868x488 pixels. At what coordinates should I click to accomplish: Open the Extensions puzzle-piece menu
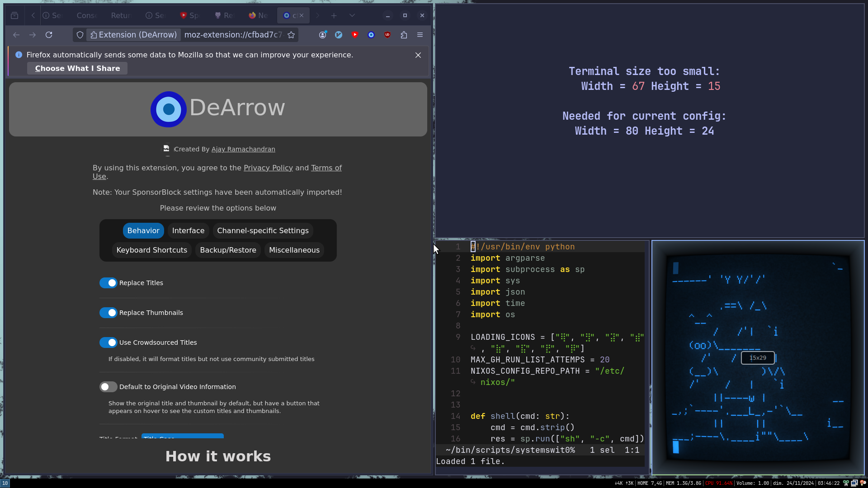404,35
